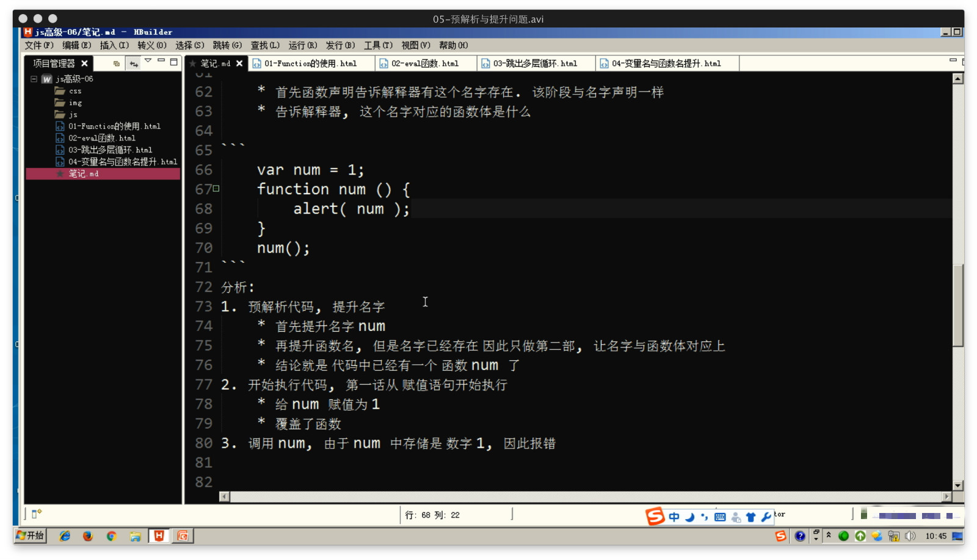
Task: Close the 笔记.md editor tab
Action: [239, 63]
